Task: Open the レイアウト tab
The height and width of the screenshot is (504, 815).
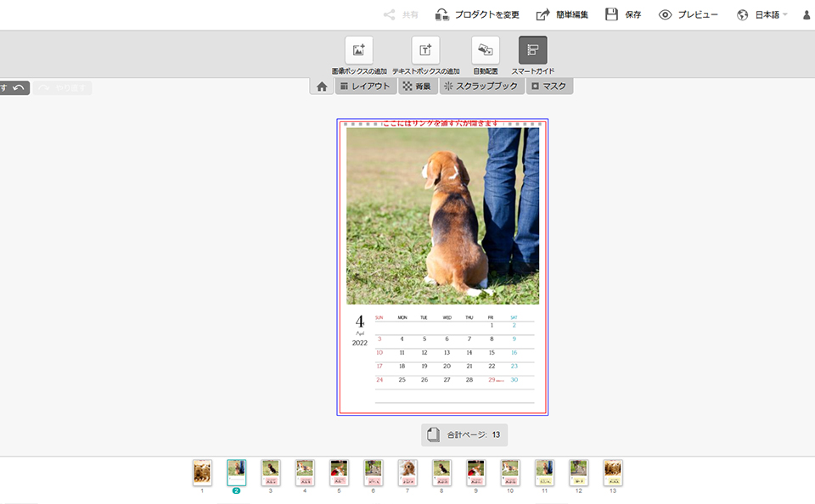Action: 365,87
